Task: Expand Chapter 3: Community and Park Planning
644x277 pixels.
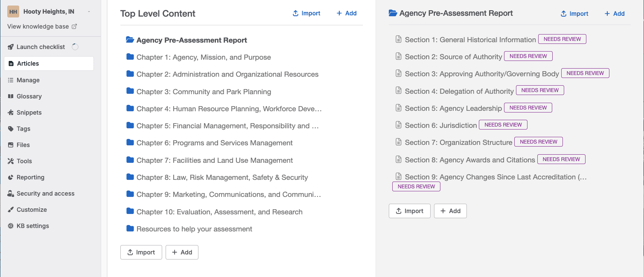Action: click(204, 91)
